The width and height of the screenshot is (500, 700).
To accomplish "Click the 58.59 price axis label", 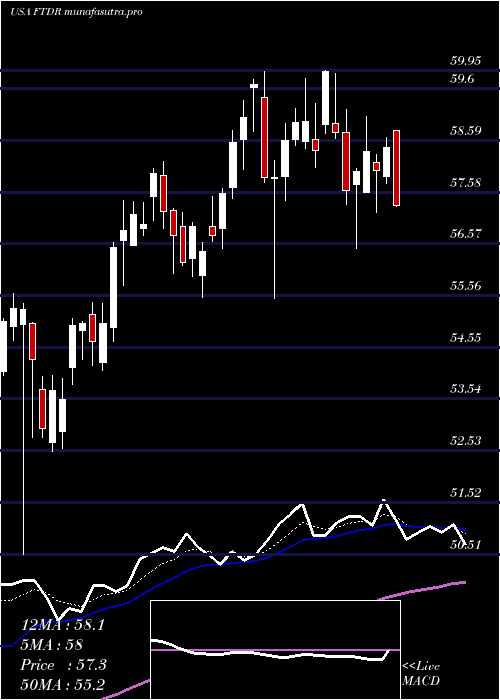I will tap(465, 130).
